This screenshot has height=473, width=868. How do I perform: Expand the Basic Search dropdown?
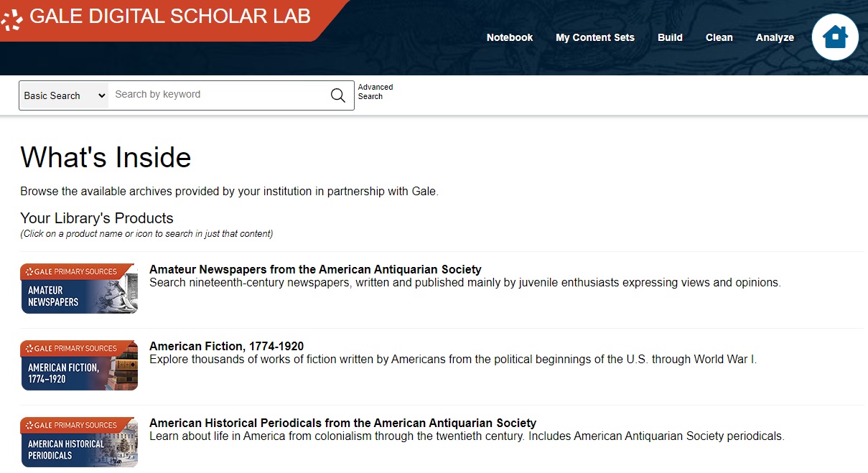tap(65, 95)
